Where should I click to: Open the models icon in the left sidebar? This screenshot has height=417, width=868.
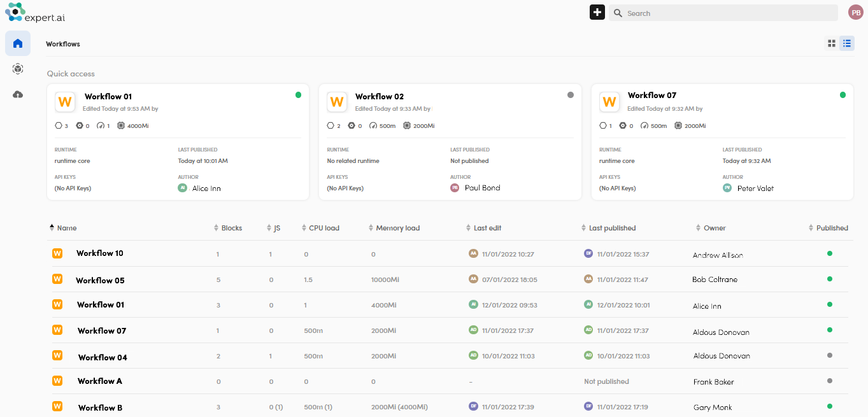(18, 69)
